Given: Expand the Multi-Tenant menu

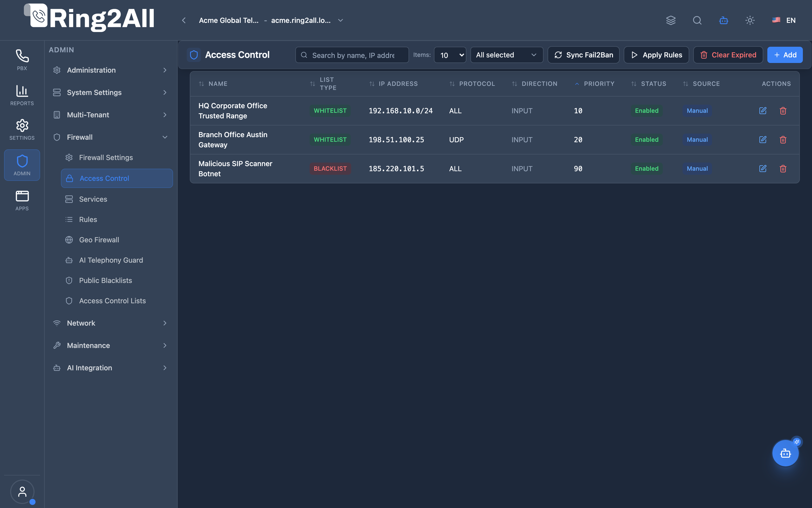Looking at the screenshot, I should click(110, 115).
